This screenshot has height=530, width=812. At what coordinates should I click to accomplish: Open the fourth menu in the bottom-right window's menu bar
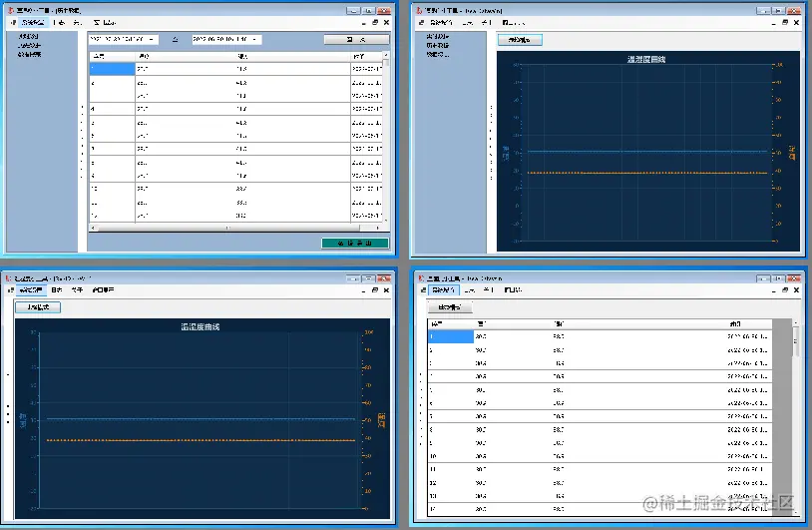pos(513,290)
